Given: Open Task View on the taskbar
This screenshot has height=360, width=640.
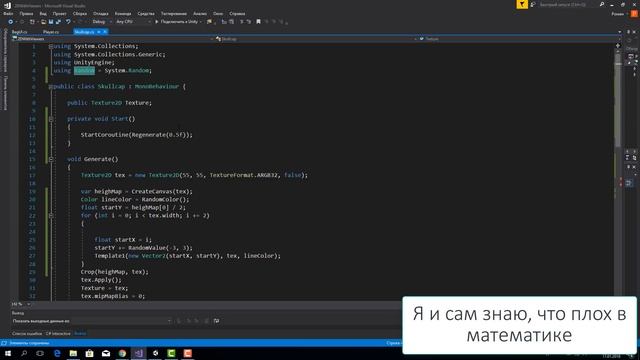Looking at the screenshot, I should click(40, 353).
